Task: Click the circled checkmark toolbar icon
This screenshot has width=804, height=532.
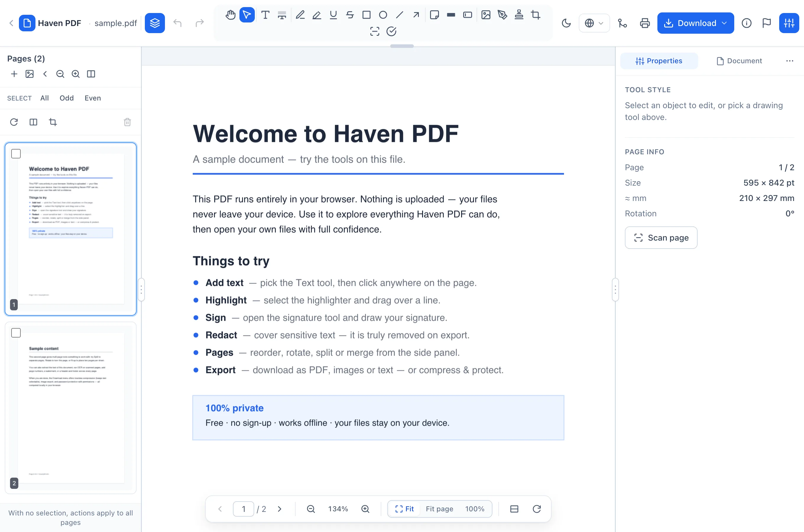Action: coord(391,32)
